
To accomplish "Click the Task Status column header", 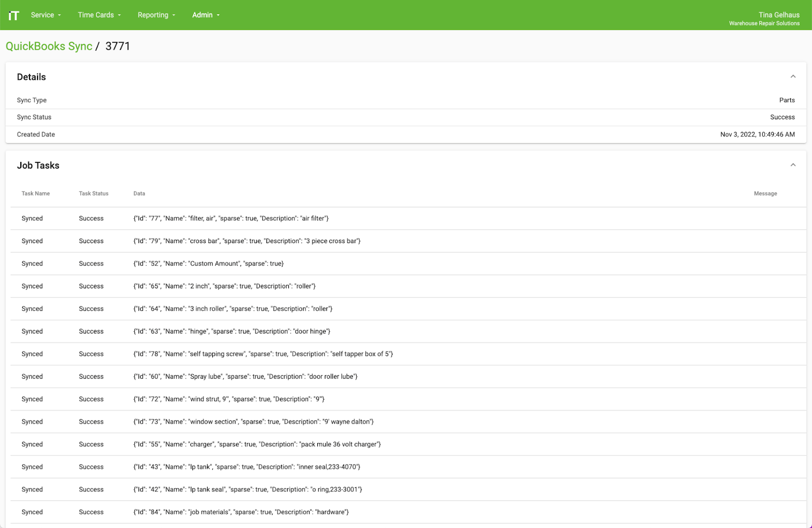I will pyautogui.click(x=93, y=193).
